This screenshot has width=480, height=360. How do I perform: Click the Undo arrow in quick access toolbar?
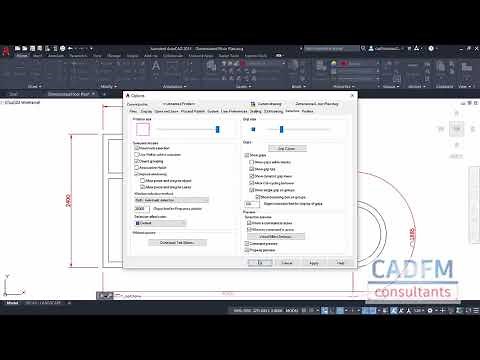coord(70,48)
